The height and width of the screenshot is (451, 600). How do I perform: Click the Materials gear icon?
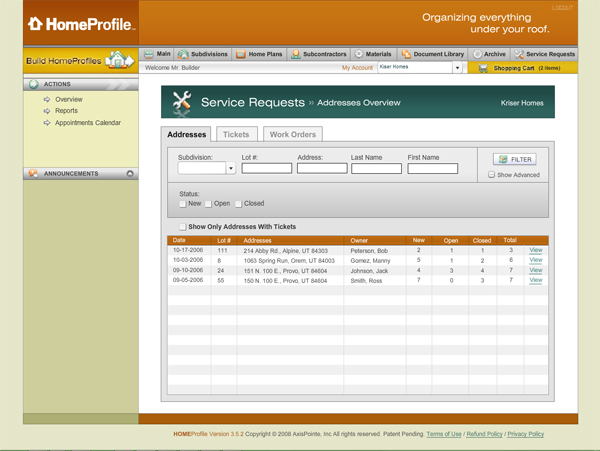359,54
